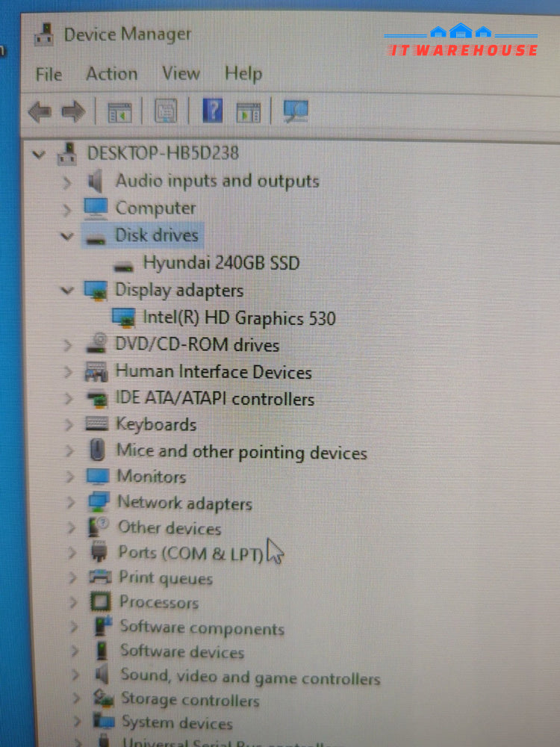Click the Human Interface Devices icon

pos(96,371)
